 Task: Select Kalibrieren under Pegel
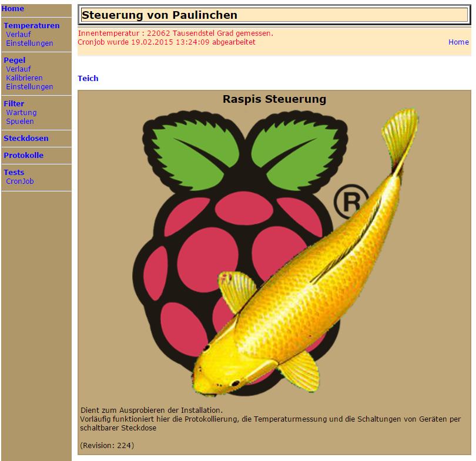click(x=24, y=78)
